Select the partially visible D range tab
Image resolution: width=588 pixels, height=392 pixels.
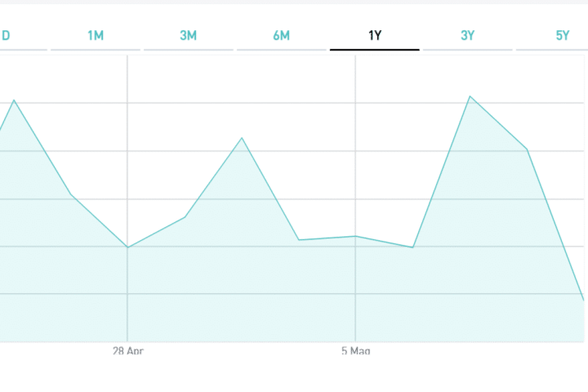point(7,35)
